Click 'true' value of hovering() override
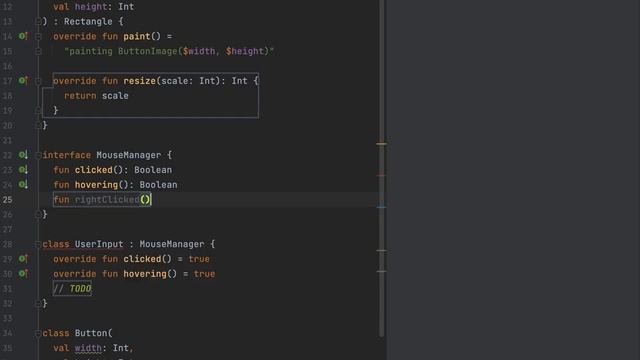 click(x=204, y=273)
